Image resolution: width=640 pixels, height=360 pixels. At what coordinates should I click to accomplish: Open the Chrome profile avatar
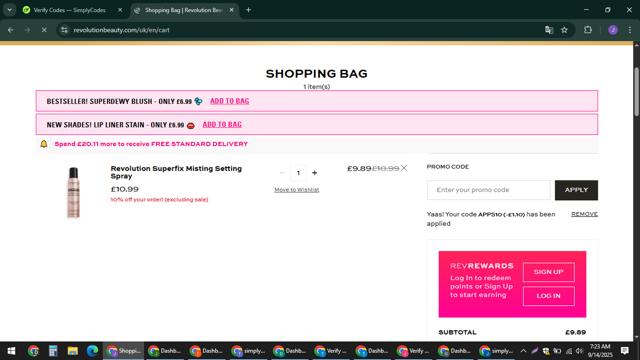coord(613,30)
